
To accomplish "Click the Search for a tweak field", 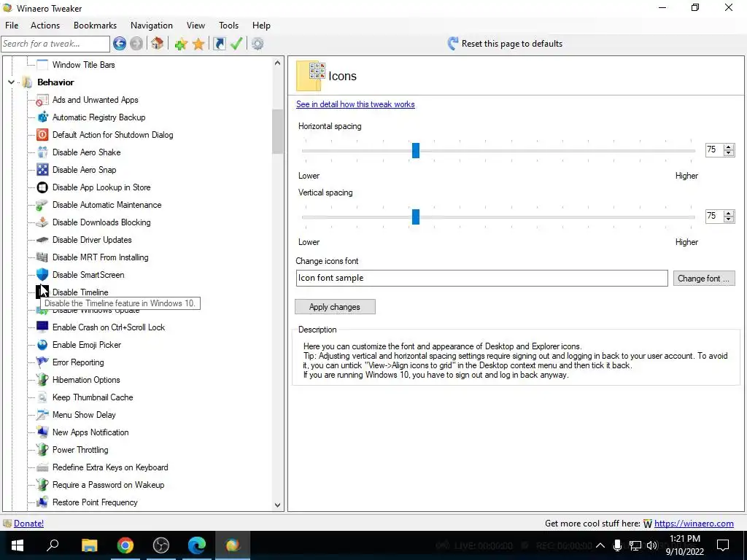I will pos(55,44).
